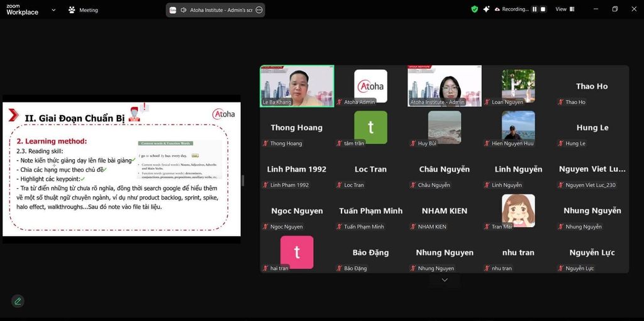Stop the meeting recording
The image size is (644, 321).
pyautogui.click(x=543, y=9)
